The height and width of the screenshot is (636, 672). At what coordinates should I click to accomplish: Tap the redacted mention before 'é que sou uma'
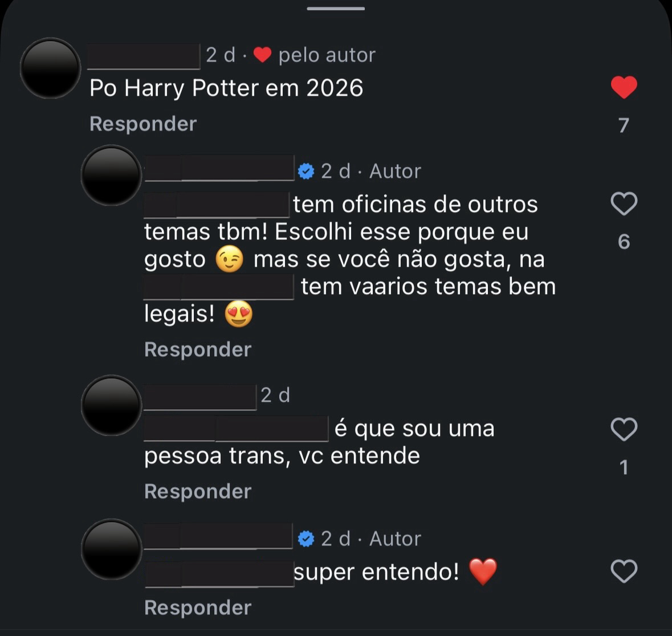point(236,429)
